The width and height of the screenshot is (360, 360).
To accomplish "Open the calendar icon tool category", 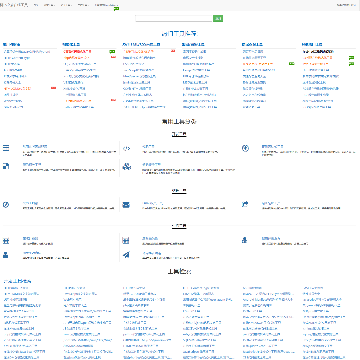I will tap(126, 240).
